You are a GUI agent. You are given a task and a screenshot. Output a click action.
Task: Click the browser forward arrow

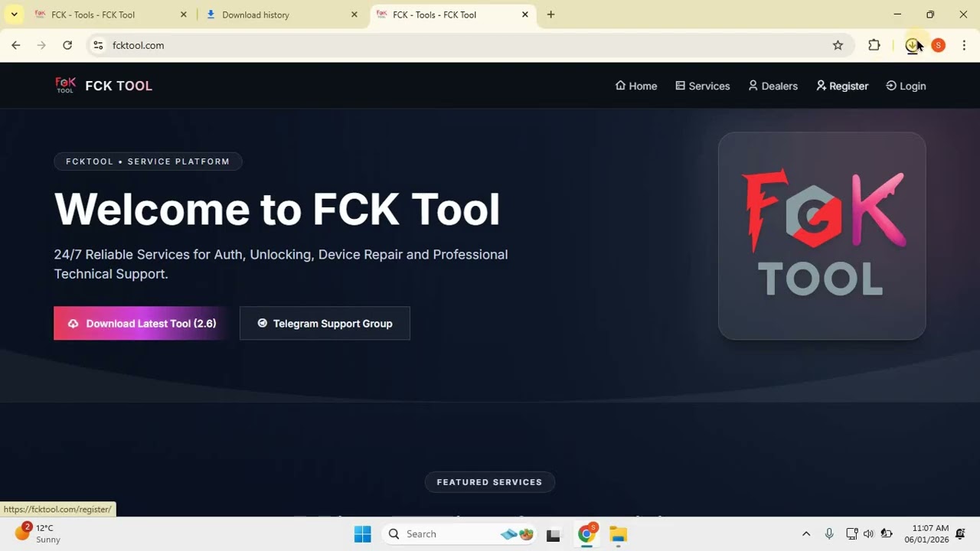click(41, 45)
